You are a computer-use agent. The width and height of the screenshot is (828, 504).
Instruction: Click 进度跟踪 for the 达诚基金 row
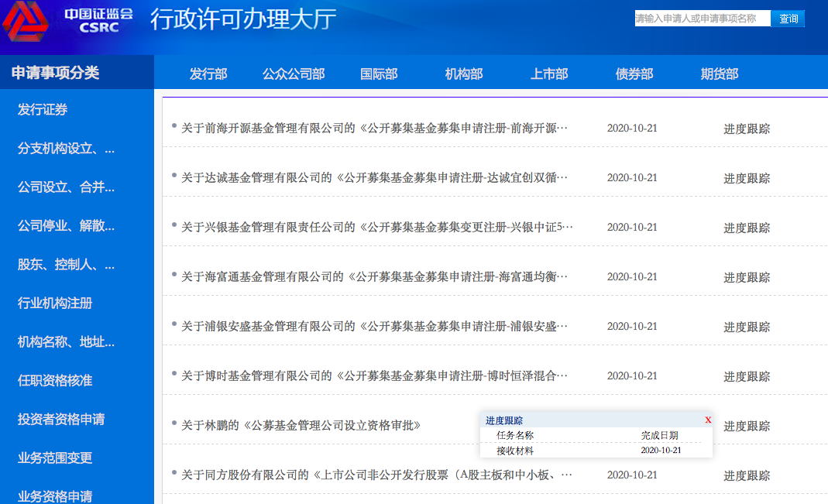point(747,178)
